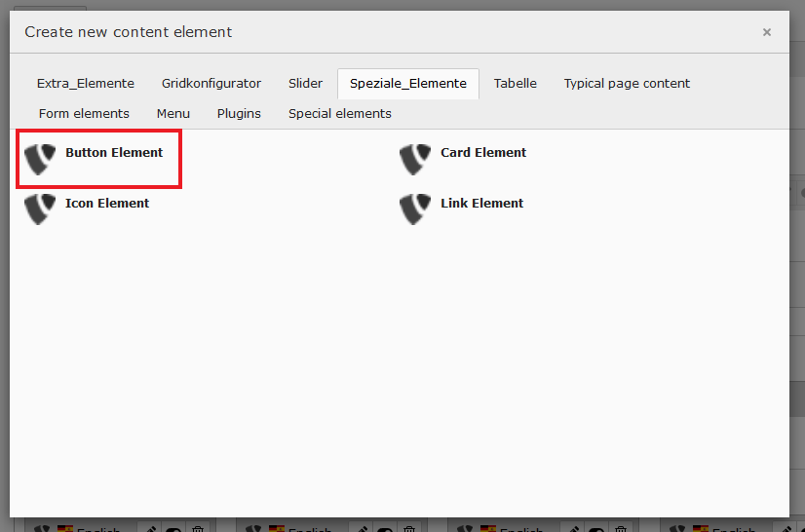Select the Link Element label
This screenshot has width=805, height=532.
point(482,204)
